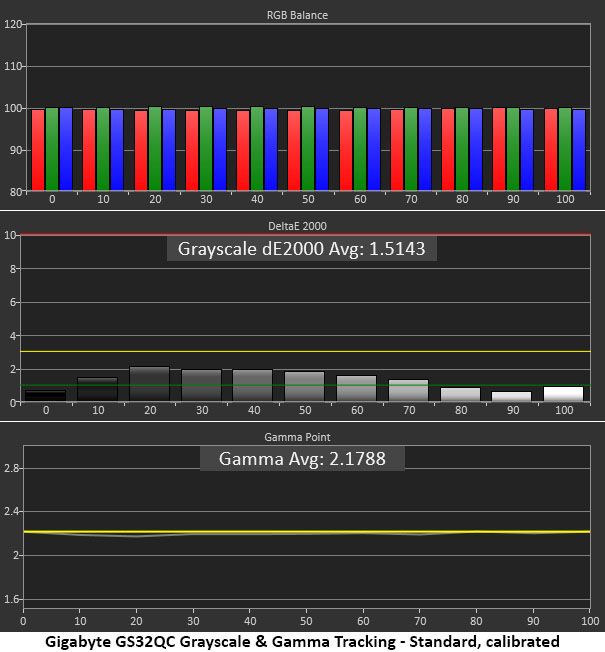605x652 pixels.
Task: Select the Gamma Avg: 2.1788 label
Action: (x=302, y=459)
